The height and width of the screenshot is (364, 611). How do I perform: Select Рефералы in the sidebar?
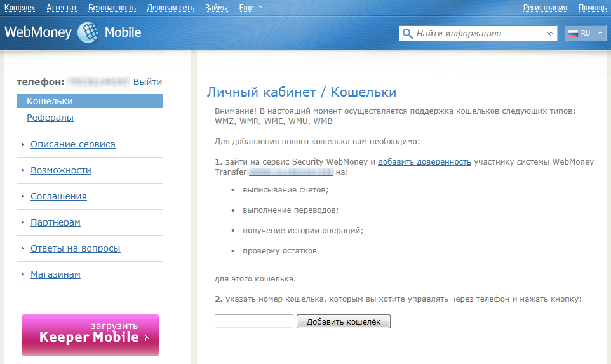coord(50,118)
